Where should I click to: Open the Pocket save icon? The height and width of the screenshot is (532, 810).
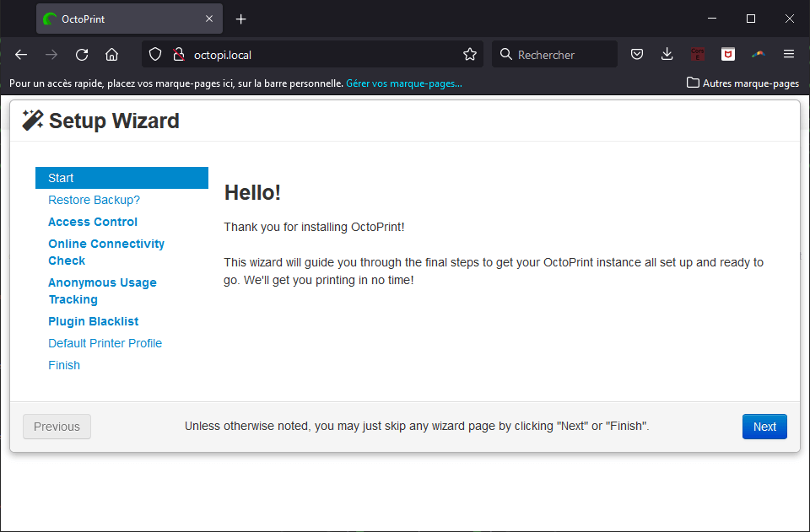[637, 54]
